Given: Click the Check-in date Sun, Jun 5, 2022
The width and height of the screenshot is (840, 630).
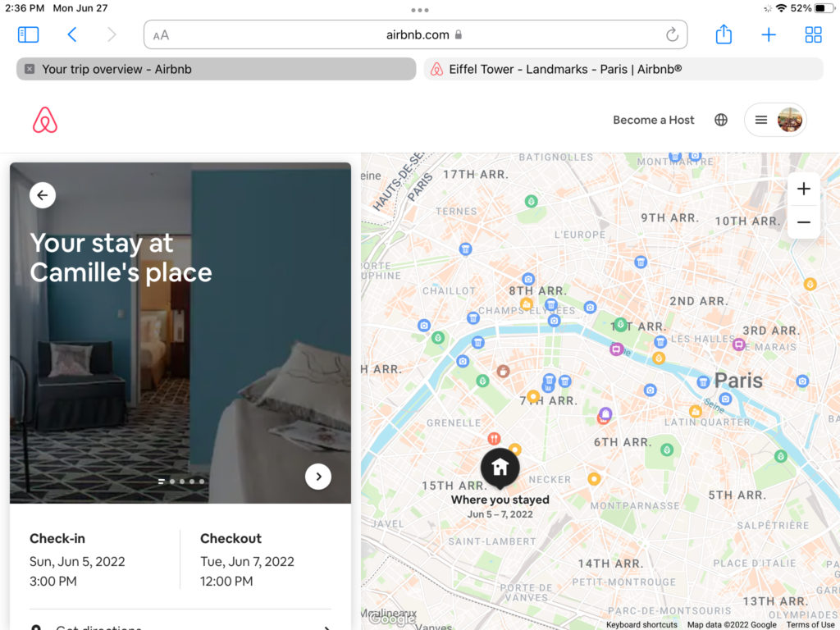Looking at the screenshot, I should pos(77,561).
